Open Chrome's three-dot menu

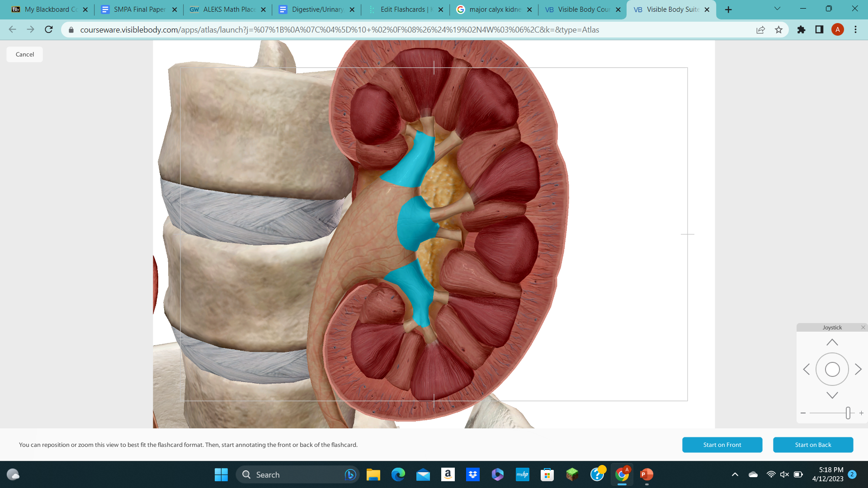855,29
